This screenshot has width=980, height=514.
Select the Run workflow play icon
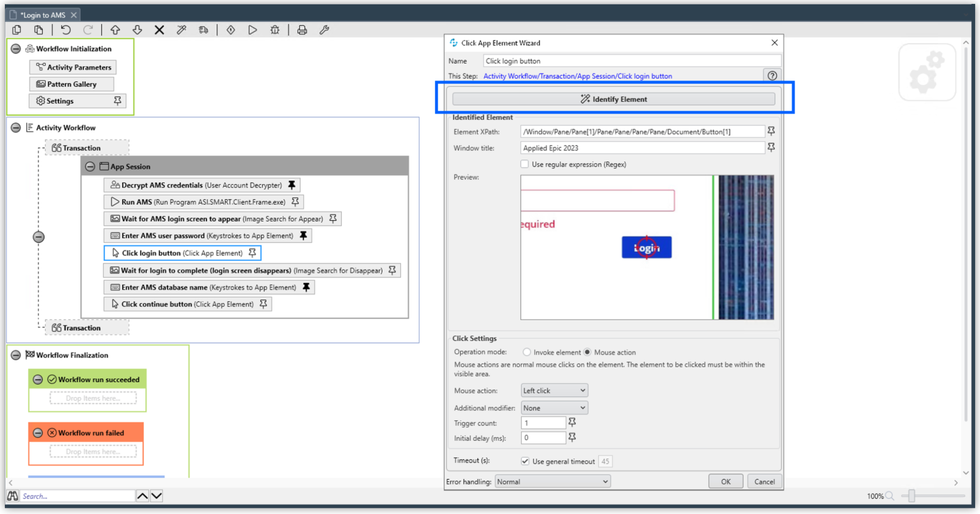point(252,30)
